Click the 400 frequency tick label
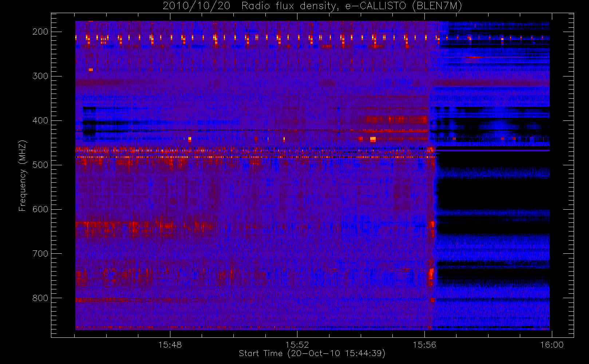 pyautogui.click(x=40, y=120)
